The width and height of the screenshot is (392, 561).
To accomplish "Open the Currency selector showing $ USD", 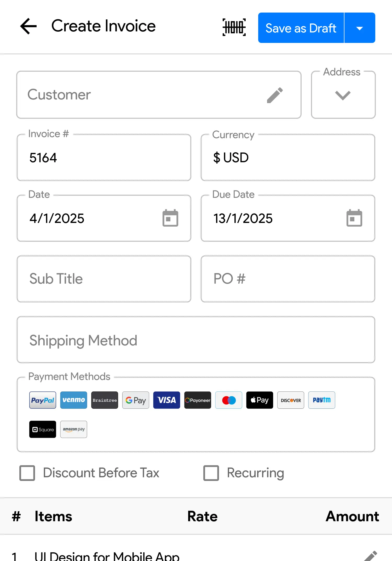I will (288, 158).
